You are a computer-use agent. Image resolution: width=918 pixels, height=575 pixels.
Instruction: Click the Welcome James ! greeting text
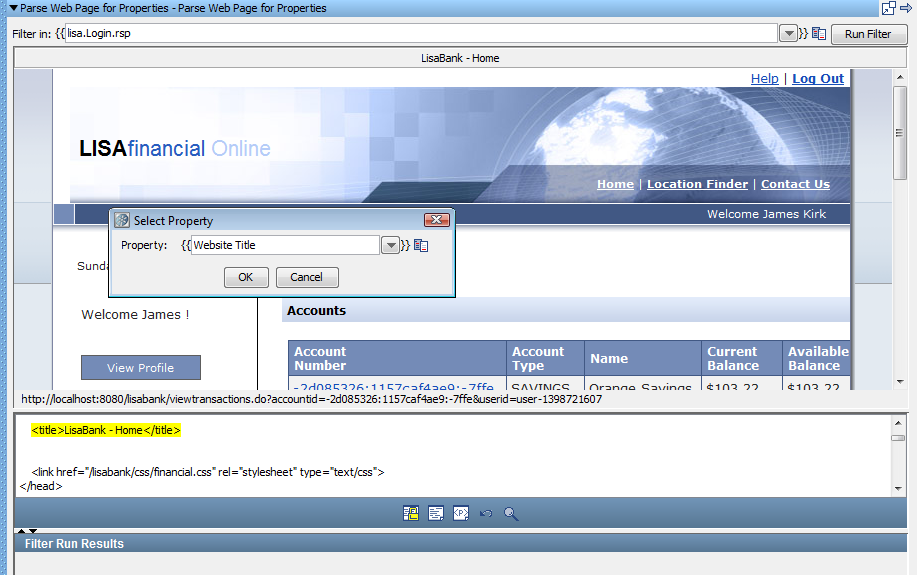tap(135, 314)
